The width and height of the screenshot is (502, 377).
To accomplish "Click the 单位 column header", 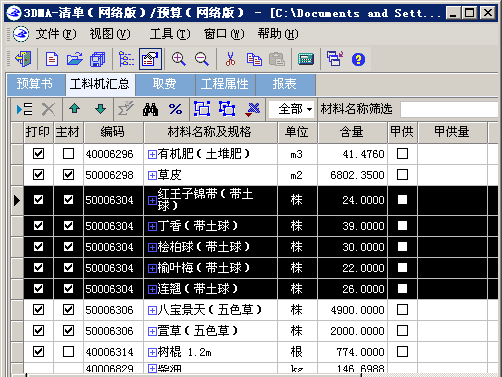I will [297, 132].
